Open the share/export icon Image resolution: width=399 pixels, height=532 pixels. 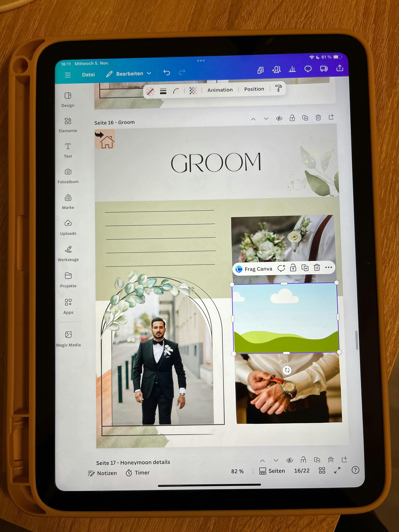340,68
